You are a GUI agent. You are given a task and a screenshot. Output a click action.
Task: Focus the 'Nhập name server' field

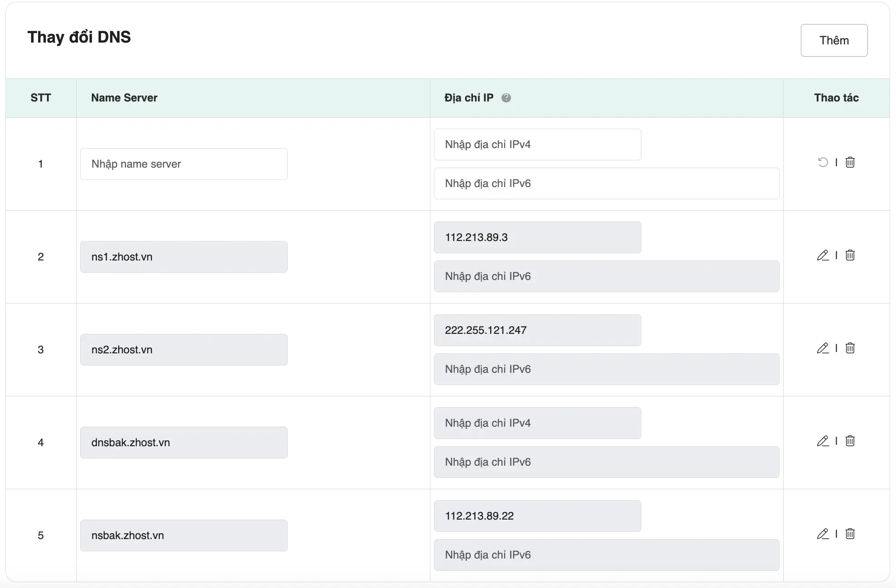[x=183, y=164]
